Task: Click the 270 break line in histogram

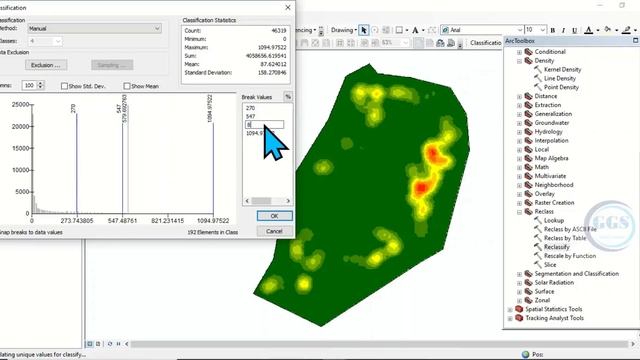Action: click(x=77, y=163)
